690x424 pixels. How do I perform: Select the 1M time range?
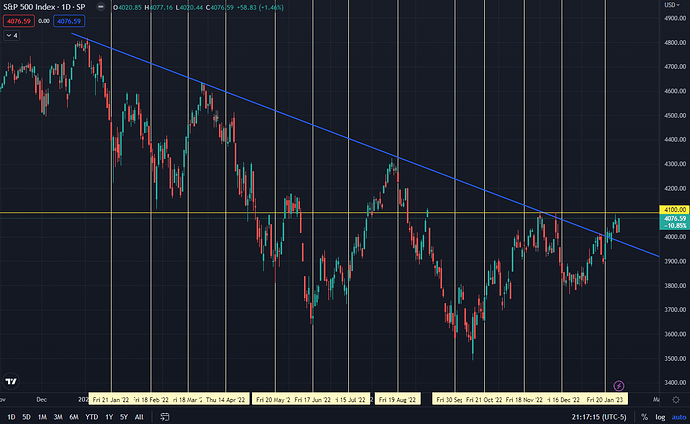point(42,417)
